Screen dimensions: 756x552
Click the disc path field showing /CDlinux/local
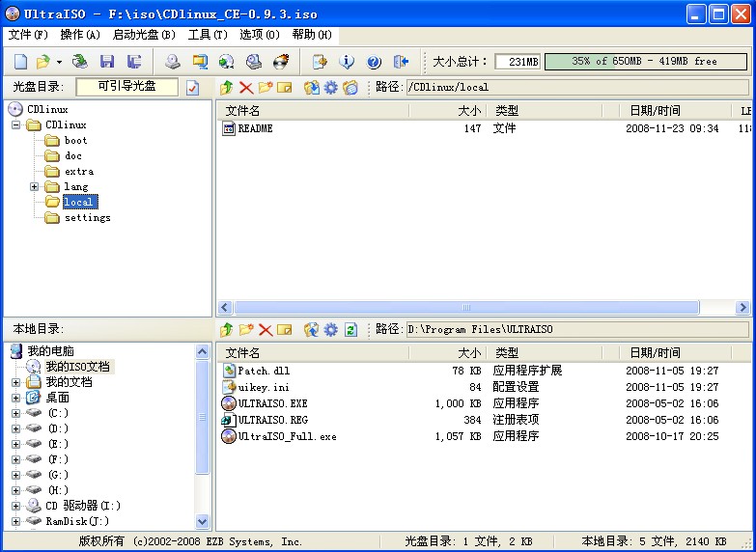pyautogui.click(x=577, y=87)
